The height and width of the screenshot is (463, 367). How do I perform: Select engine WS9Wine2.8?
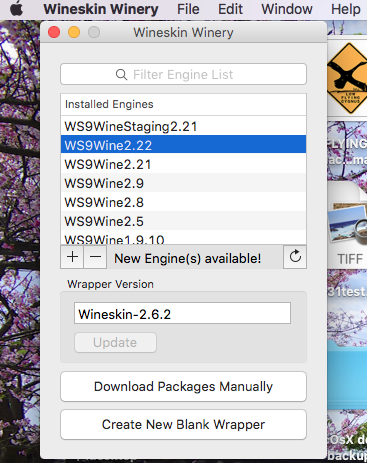(183, 202)
